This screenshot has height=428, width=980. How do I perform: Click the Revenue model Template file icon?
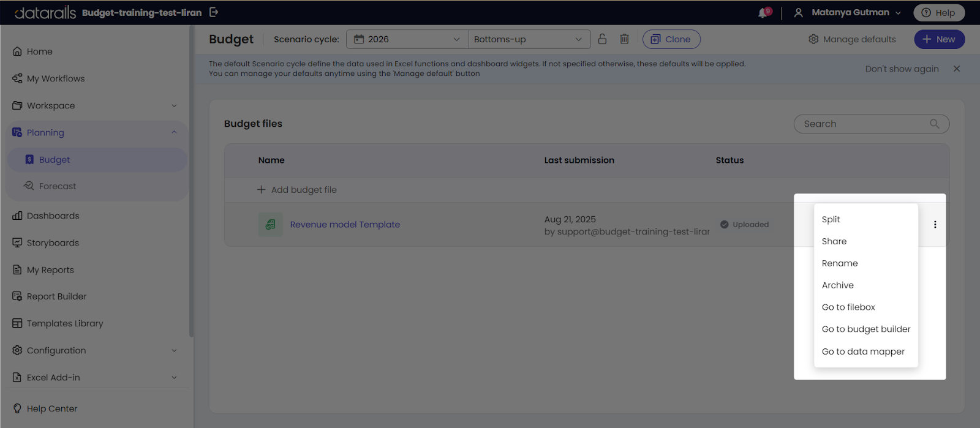[270, 225]
